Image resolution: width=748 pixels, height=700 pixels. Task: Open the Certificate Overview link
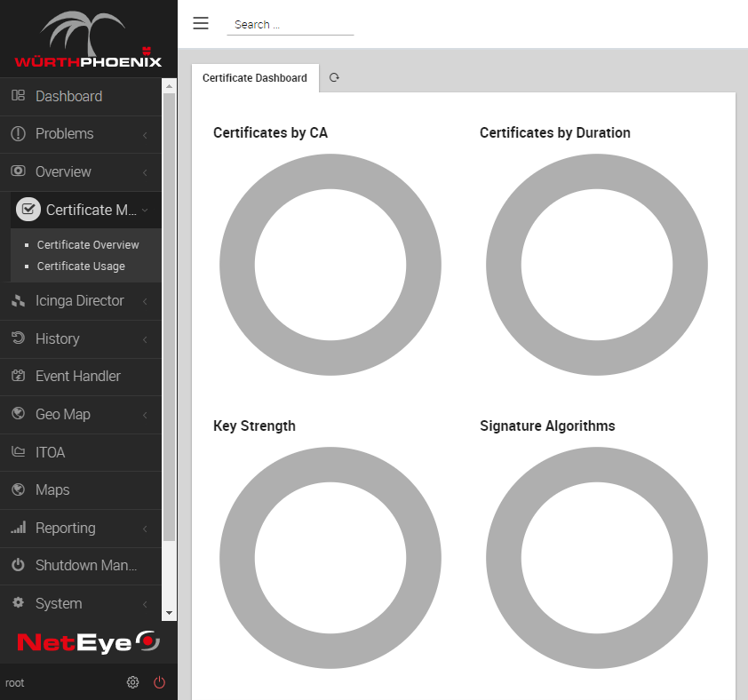(88, 245)
